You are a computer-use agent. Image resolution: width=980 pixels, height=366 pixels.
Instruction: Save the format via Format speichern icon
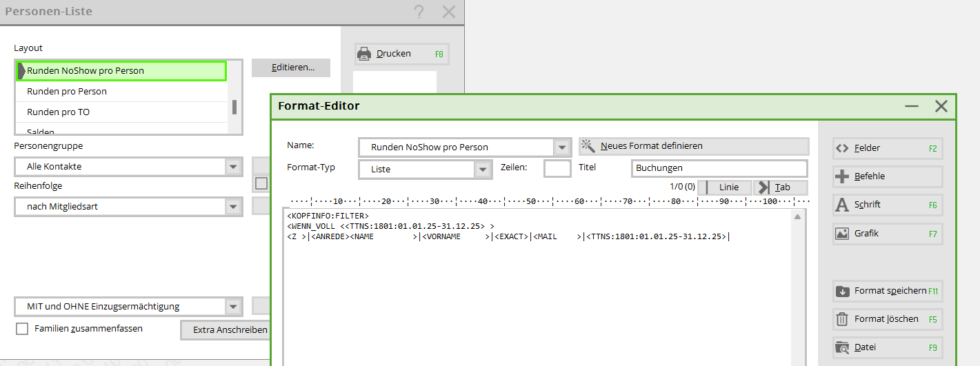click(842, 291)
